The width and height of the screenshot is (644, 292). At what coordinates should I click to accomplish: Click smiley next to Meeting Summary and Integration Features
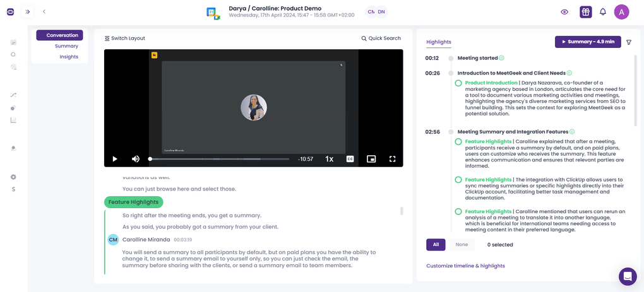(572, 132)
